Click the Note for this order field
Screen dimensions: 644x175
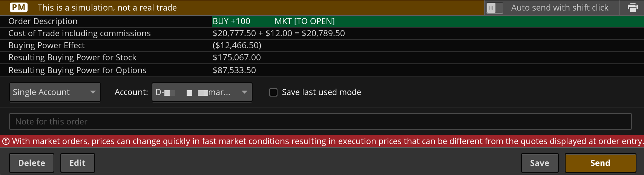point(320,121)
